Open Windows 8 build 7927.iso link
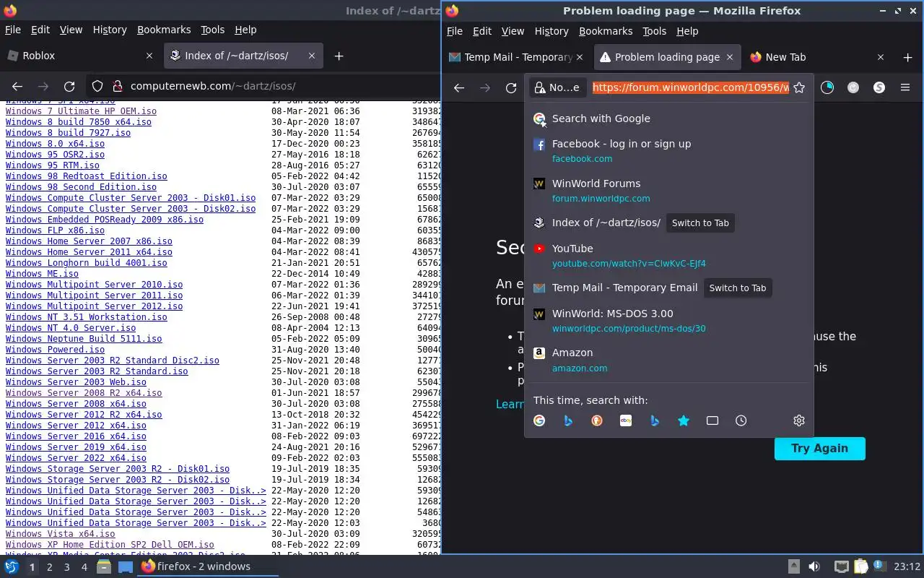 point(68,133)
